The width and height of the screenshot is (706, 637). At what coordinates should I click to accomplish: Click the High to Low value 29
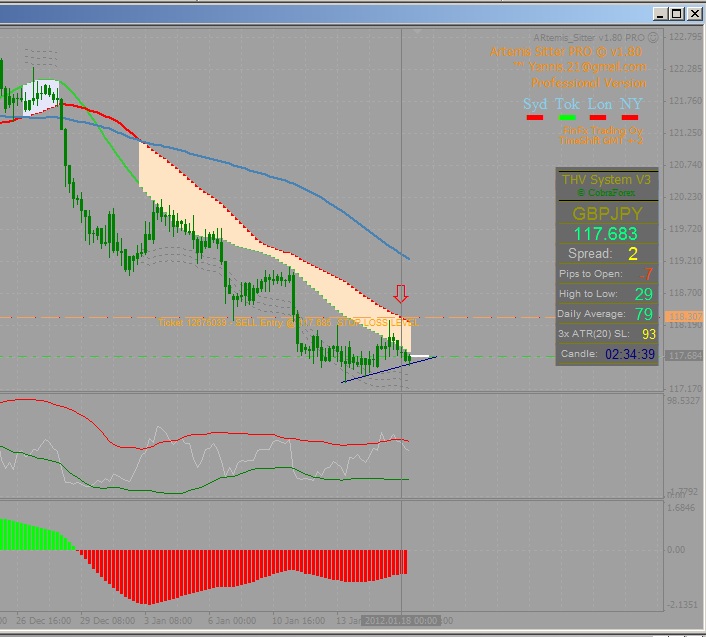coord(643,294)
